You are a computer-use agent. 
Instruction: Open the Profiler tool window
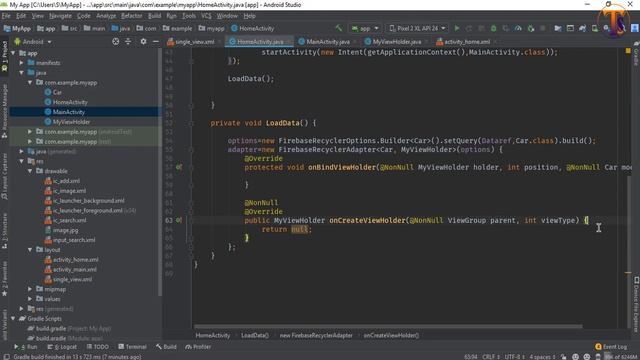click(x=198, y=347)
